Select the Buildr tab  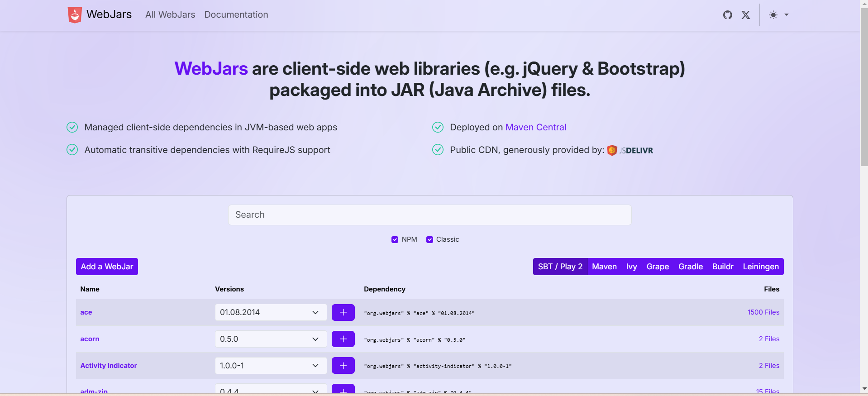coord(723,267)
